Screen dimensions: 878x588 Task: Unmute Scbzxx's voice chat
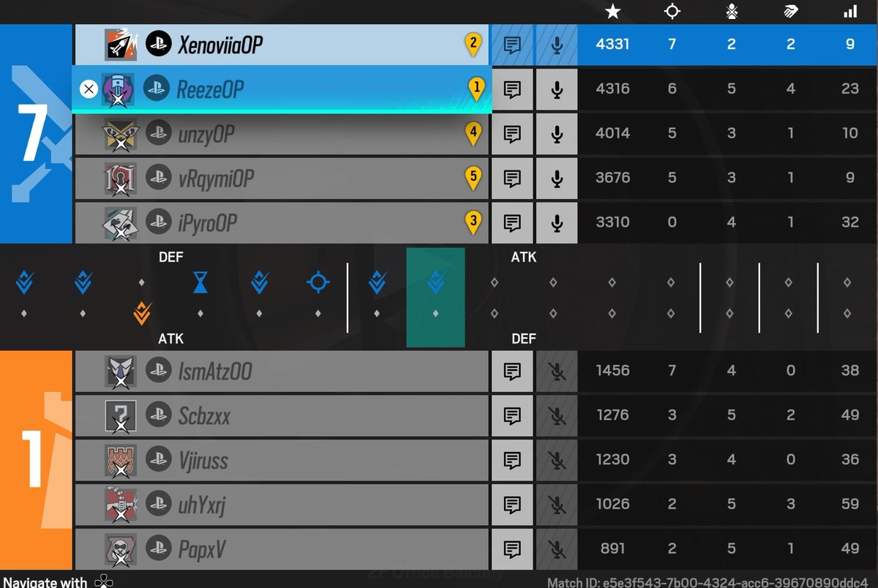point(557,415)
